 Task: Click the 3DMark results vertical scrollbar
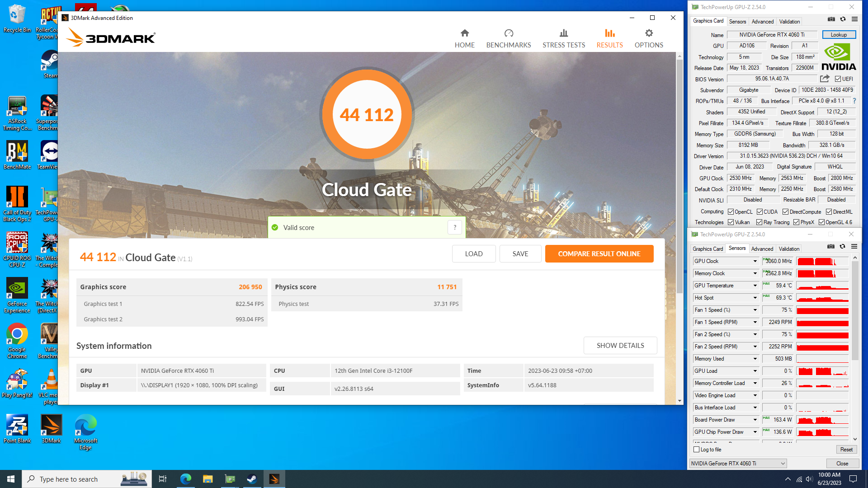(679, 176)
